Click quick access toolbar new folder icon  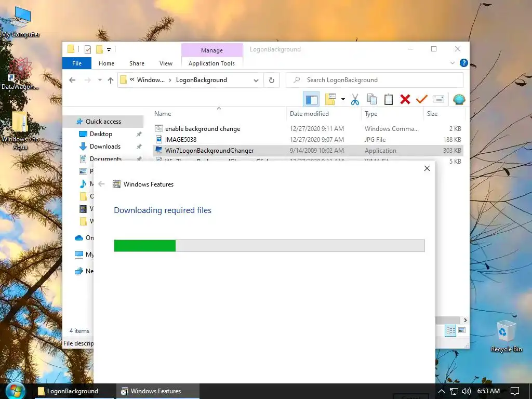[x=99, y=49]
